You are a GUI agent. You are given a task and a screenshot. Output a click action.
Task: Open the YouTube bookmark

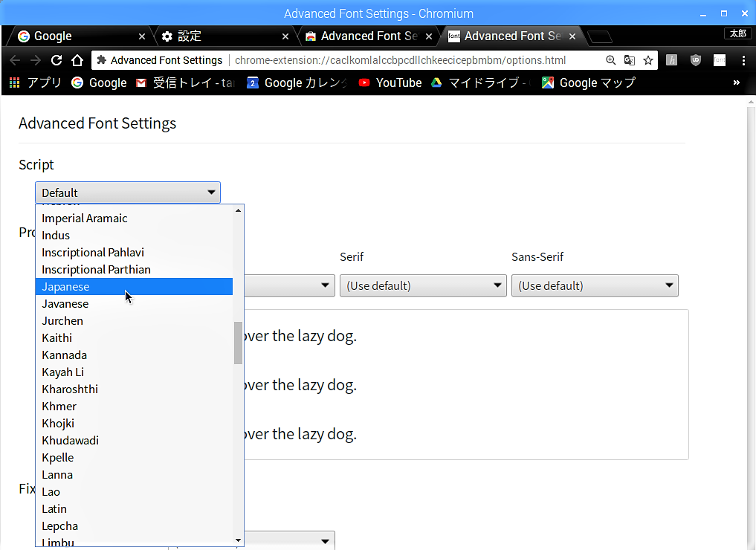coord(390,82)
